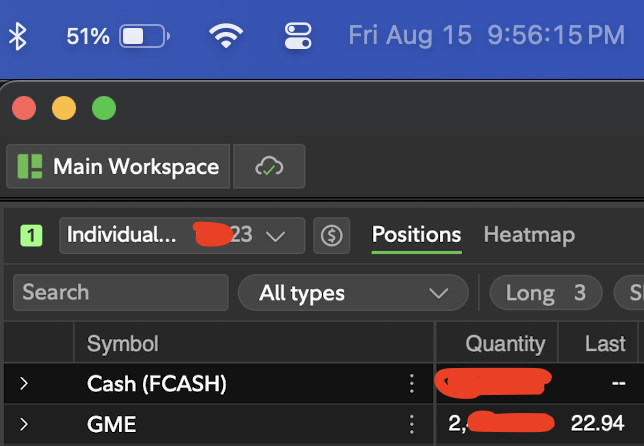
Task: Open the Wi-Fi menu
Action: 226,36
